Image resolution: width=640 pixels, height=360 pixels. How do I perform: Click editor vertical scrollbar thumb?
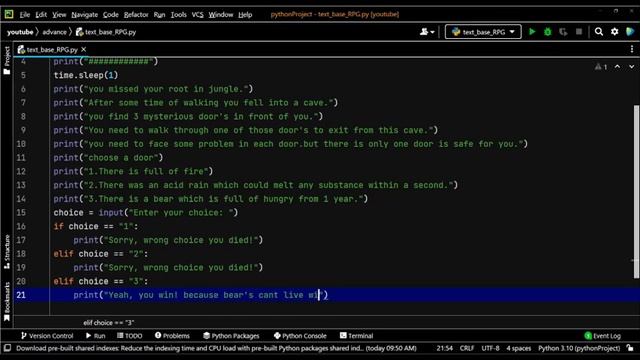pyautogui.click(x=636, y=192)
